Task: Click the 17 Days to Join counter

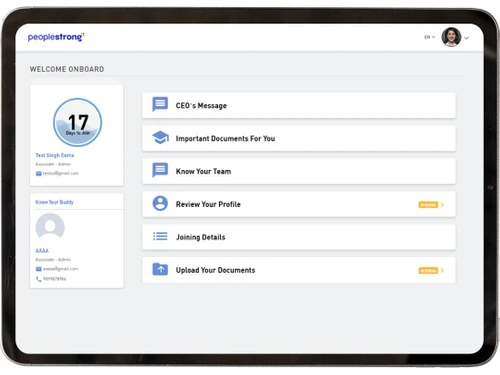Action: point(78,122)
